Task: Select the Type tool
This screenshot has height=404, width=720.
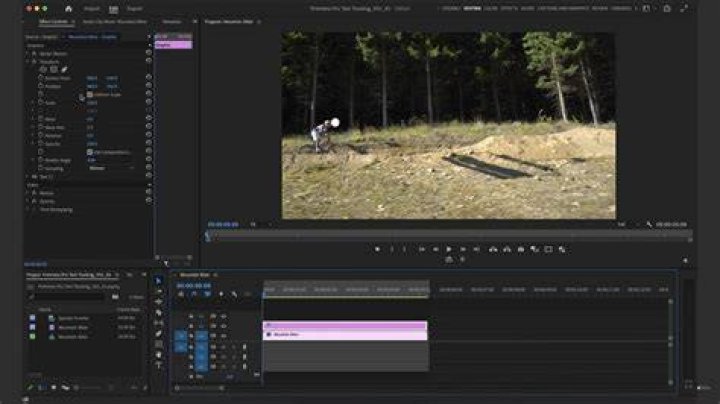Action: 158,365
